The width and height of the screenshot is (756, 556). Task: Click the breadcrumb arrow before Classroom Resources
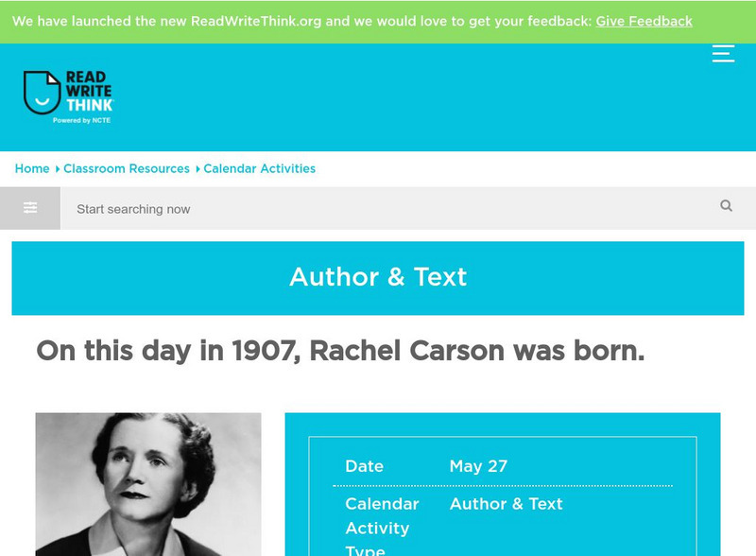[x=57, y=169]
